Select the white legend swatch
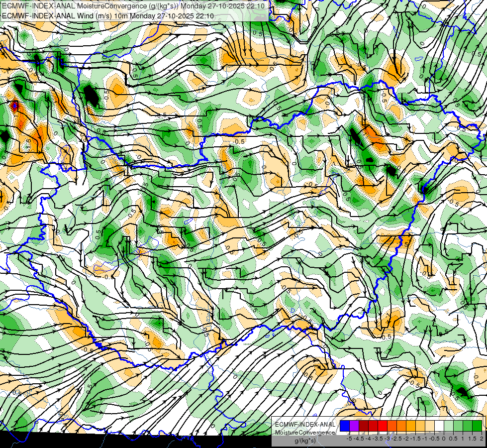The height and width of the screenshot is (448, 487). click(x=439, y=426)
